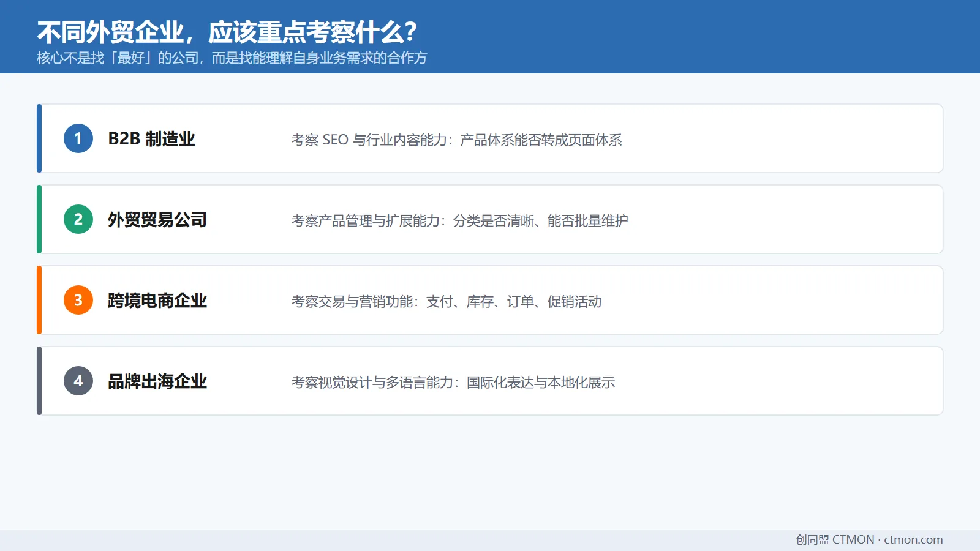Image resolution: width=980 pixels, height=551 pixels.
Task: Click the footer text "创同盟 CTMON · ctmon.com"
Action: coord(869,540)
